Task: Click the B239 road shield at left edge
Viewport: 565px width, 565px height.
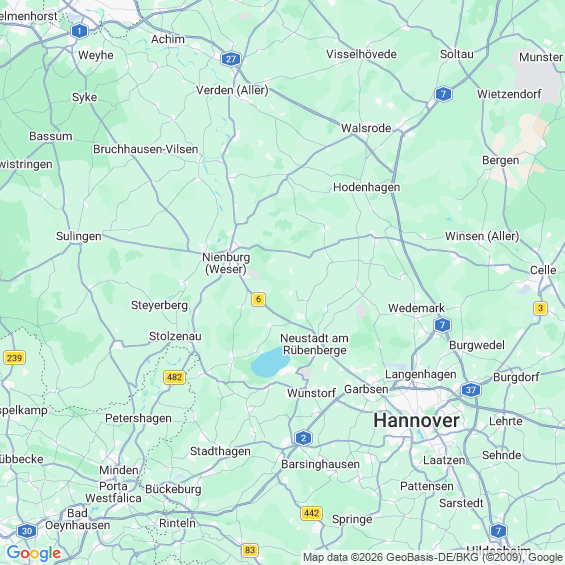Action: 14,358
